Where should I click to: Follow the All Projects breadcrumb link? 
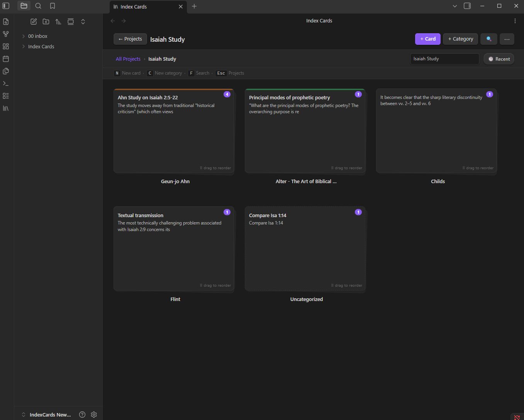click(x=128, y=59)
